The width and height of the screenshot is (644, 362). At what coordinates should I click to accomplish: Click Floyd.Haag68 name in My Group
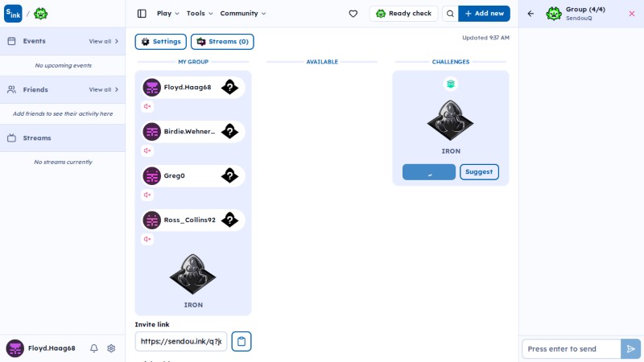pos(188,87)
